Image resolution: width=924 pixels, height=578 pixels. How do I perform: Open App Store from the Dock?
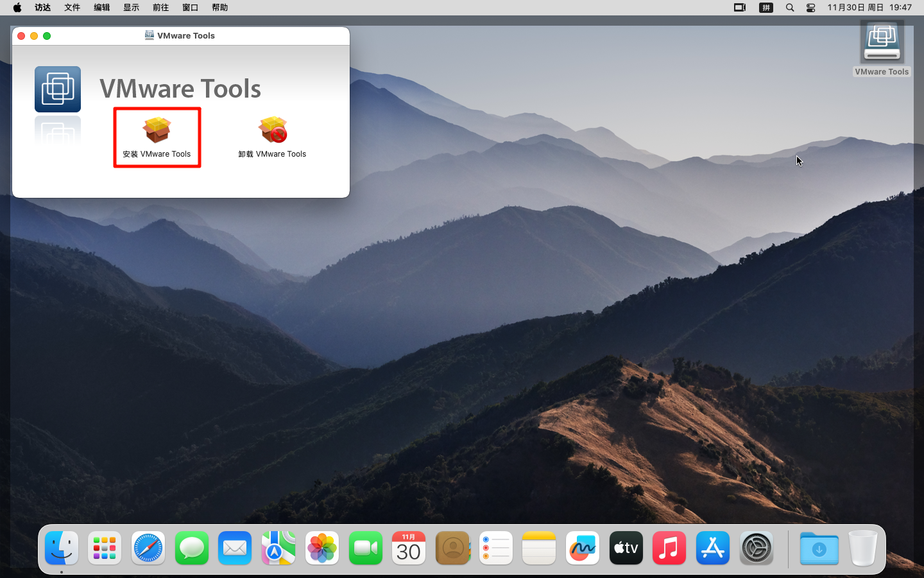pos(713,548)
